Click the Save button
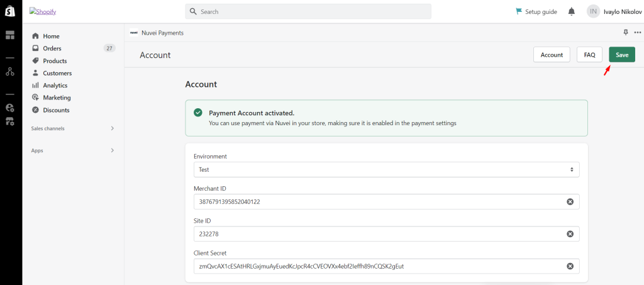644x285 pixels. point(622,55)
